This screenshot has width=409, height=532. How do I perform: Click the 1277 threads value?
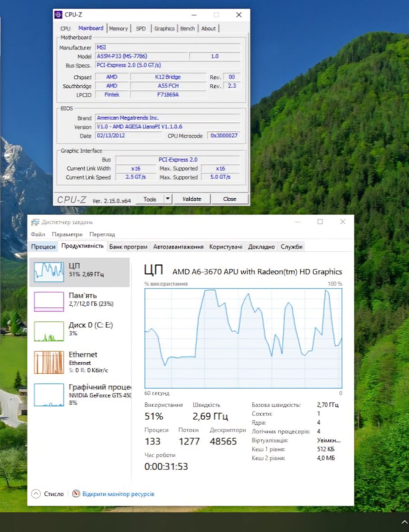coord(189,441)
